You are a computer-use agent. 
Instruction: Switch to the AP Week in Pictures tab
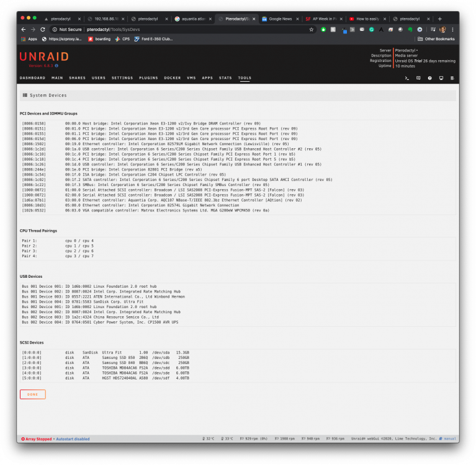click(324, 19)
